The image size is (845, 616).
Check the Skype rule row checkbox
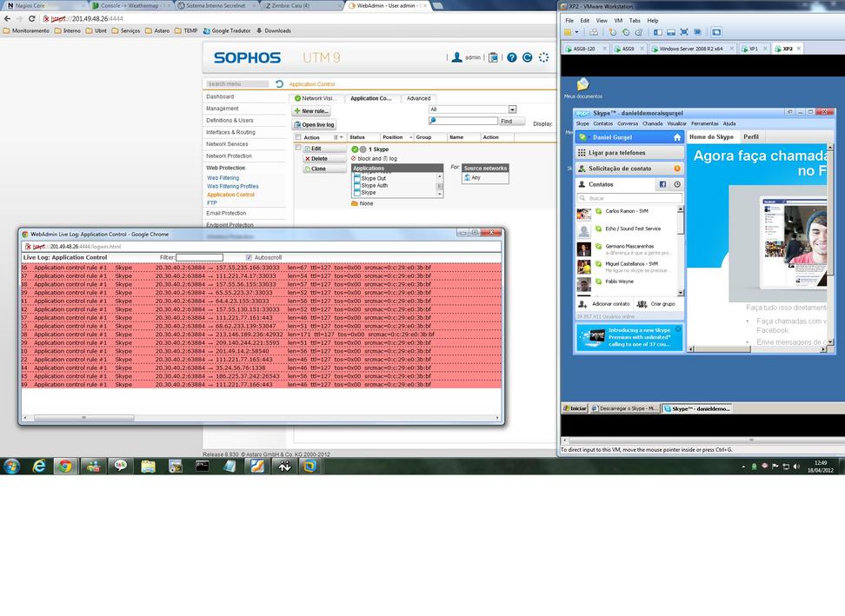298,149
